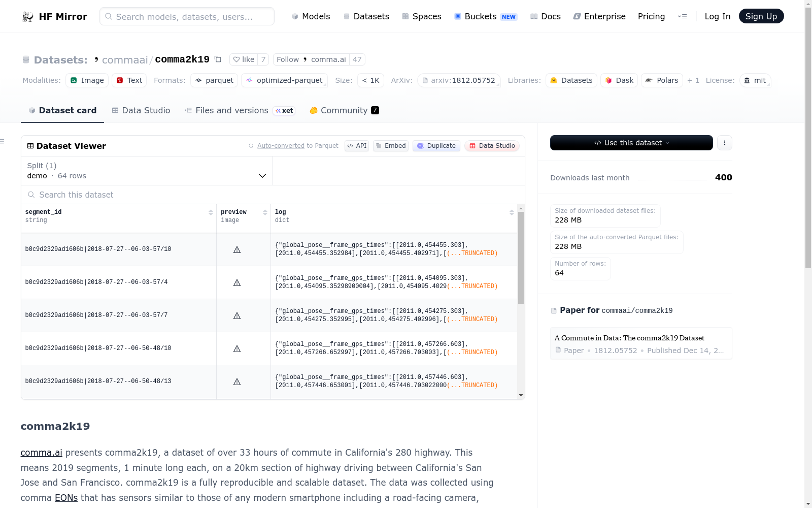This screenshot has width=812, height=508.
Task: Open Buckets in the navigation bar
Action: [x=485, y=16]
